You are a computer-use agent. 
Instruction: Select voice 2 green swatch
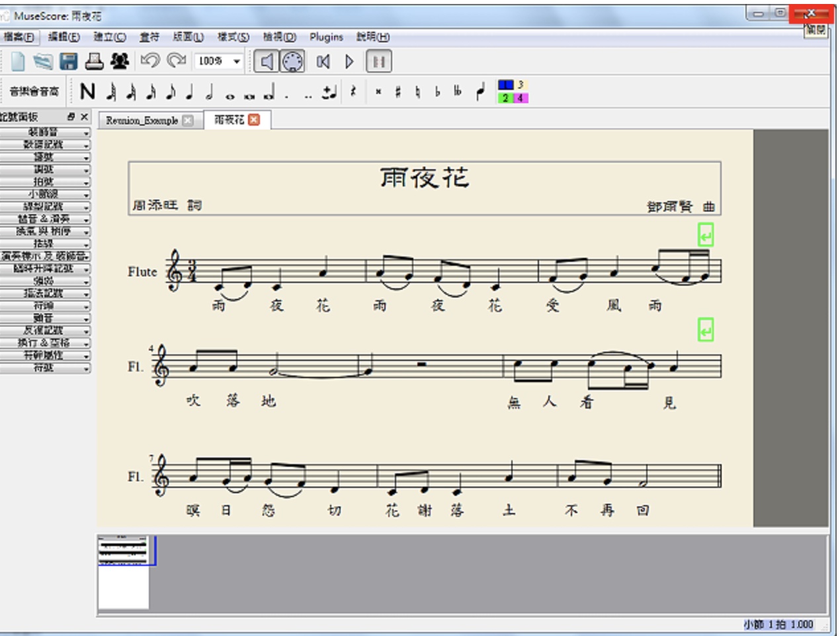pyautogui.click(x=505, y=98)
